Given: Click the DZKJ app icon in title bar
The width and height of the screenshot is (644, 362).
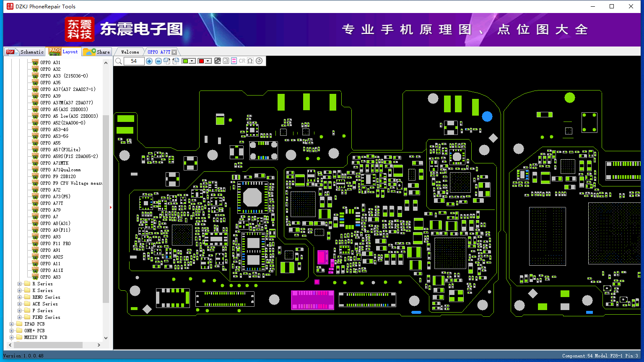Looking at the screenshot, I should click(x=10, y=6).
